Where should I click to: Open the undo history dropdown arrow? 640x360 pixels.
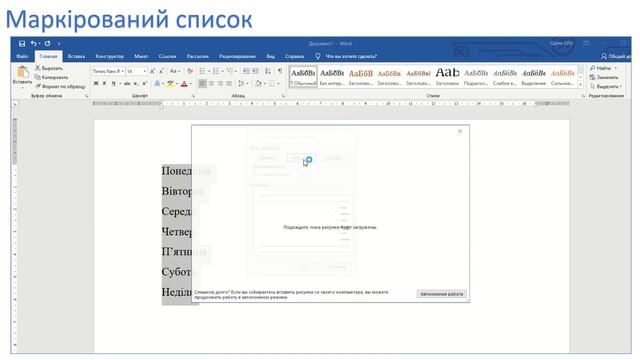tap(39, 44)
